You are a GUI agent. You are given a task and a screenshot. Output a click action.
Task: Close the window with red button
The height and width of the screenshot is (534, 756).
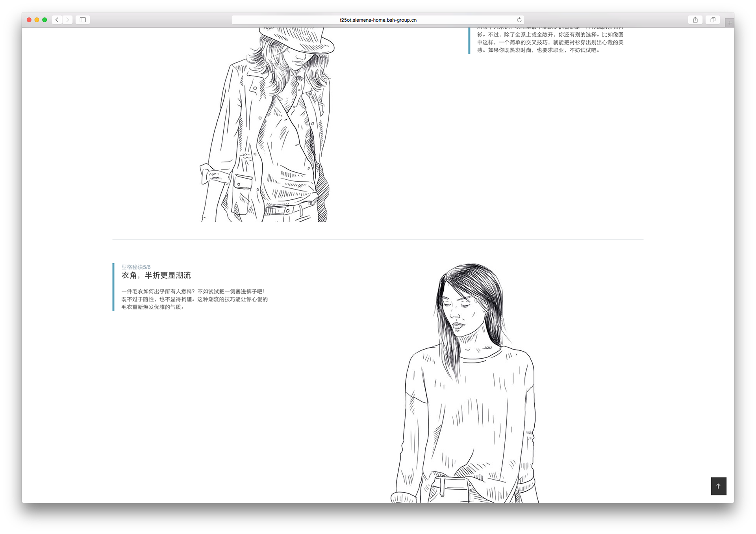click(29, 20)
